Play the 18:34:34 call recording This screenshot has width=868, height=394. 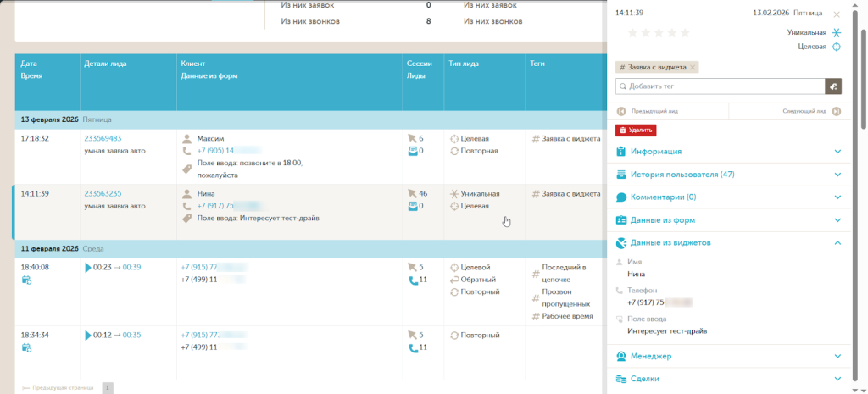87,335
